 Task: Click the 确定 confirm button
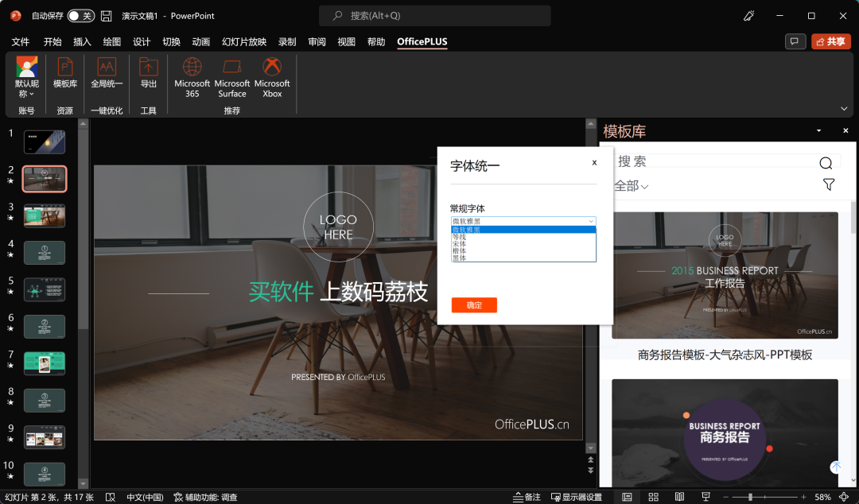474,305
